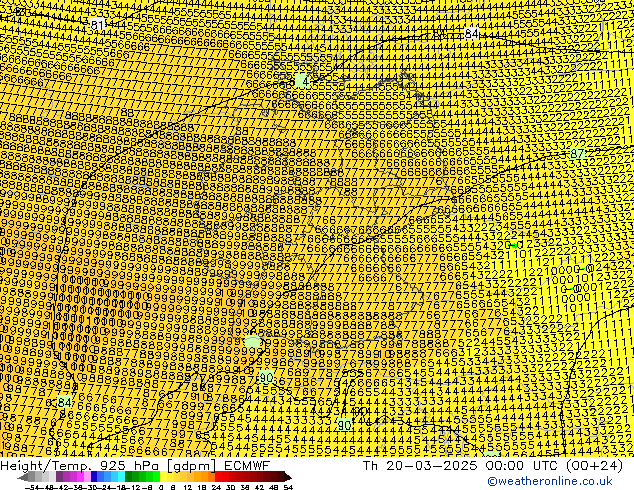
Task: Pick the bright yellow swatch in the legend
Action: 163,477
